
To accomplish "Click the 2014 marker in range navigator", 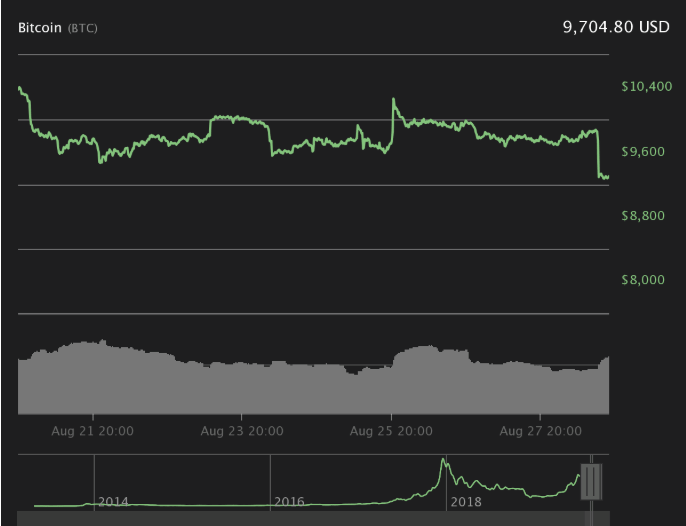I will tap(113, 501).
